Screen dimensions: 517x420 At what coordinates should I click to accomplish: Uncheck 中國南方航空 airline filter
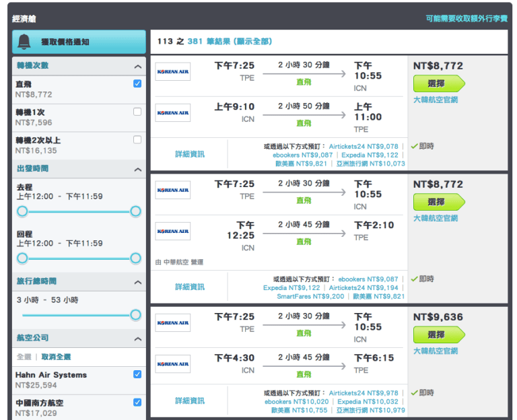point(137,403)
